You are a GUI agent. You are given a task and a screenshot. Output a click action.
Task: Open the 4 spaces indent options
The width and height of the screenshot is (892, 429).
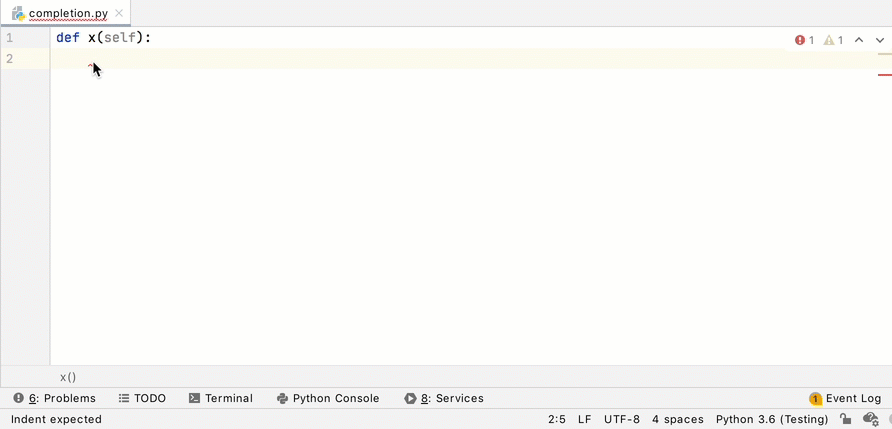[678, 420]
